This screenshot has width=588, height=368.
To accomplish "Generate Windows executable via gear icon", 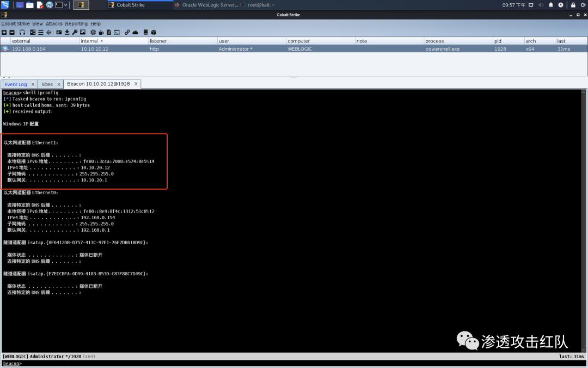I will tap(93, 32).
